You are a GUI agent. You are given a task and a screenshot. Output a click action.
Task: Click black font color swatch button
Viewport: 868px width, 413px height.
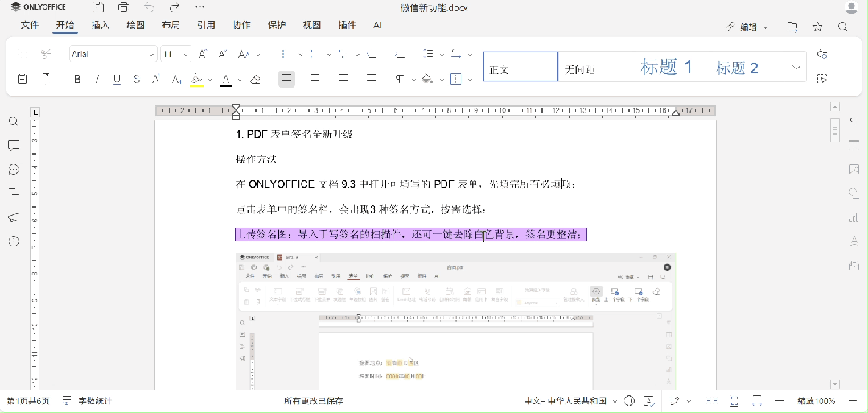tap(225, 79)
